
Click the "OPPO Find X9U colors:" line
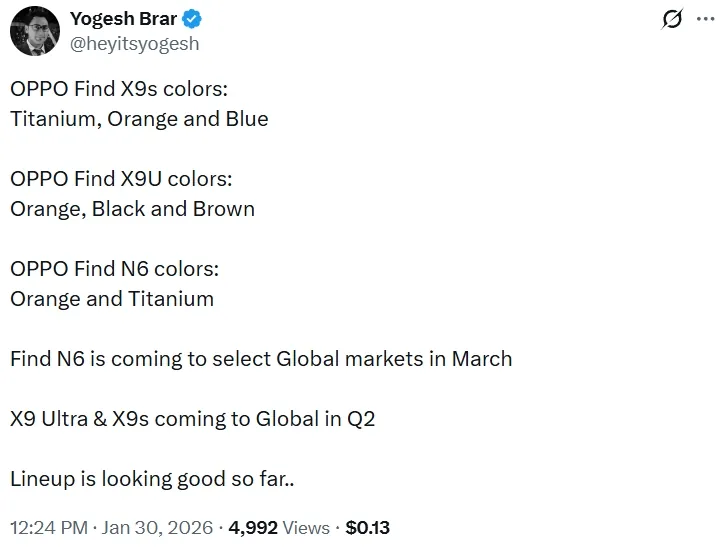(121, 179)
